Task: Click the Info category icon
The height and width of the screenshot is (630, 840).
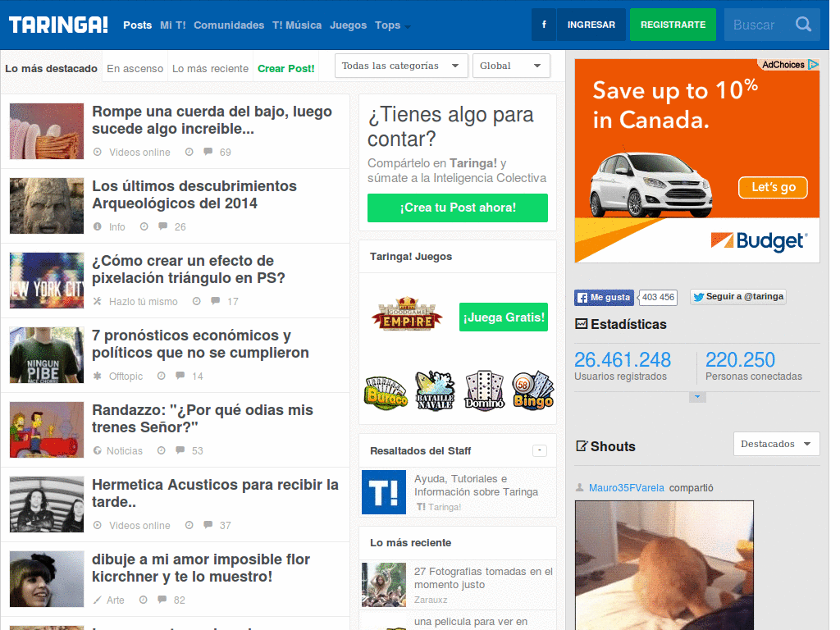Action: 98,226
